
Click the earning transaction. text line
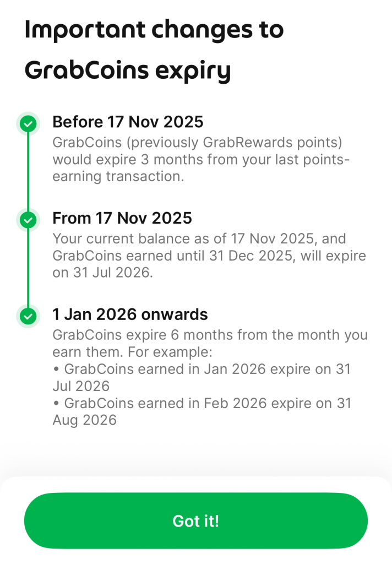[x=118, y=176]
